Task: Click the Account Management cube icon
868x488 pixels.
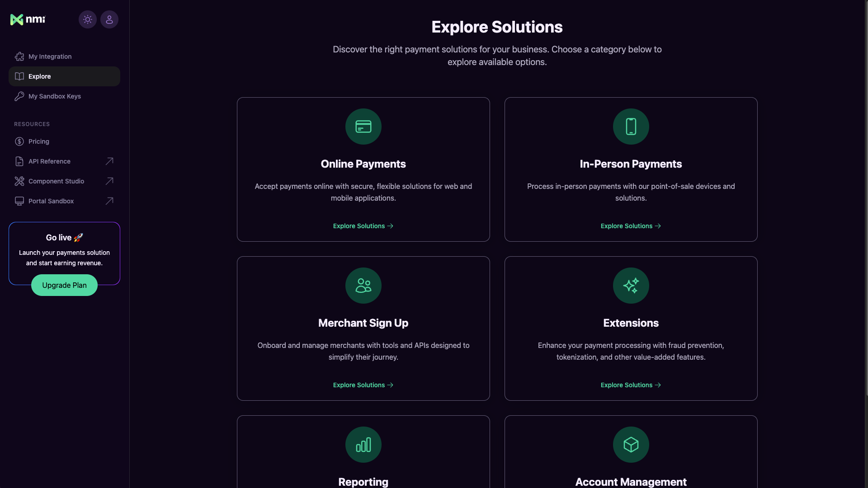Action: [631, 445]
